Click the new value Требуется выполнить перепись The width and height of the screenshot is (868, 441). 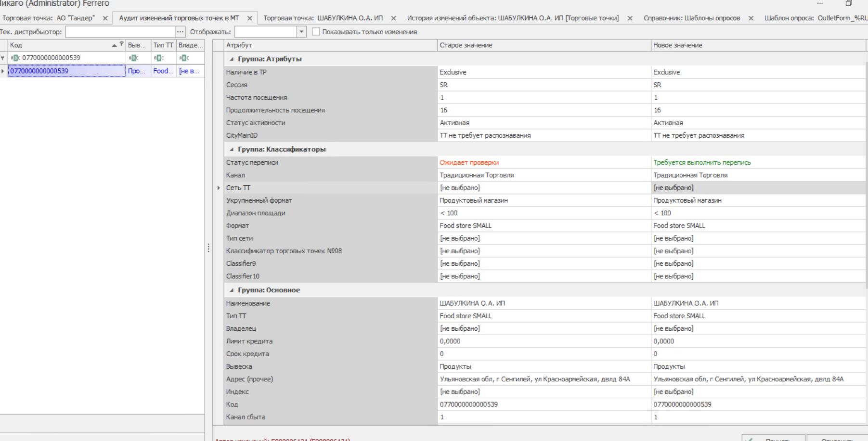(x=702, y=163)
